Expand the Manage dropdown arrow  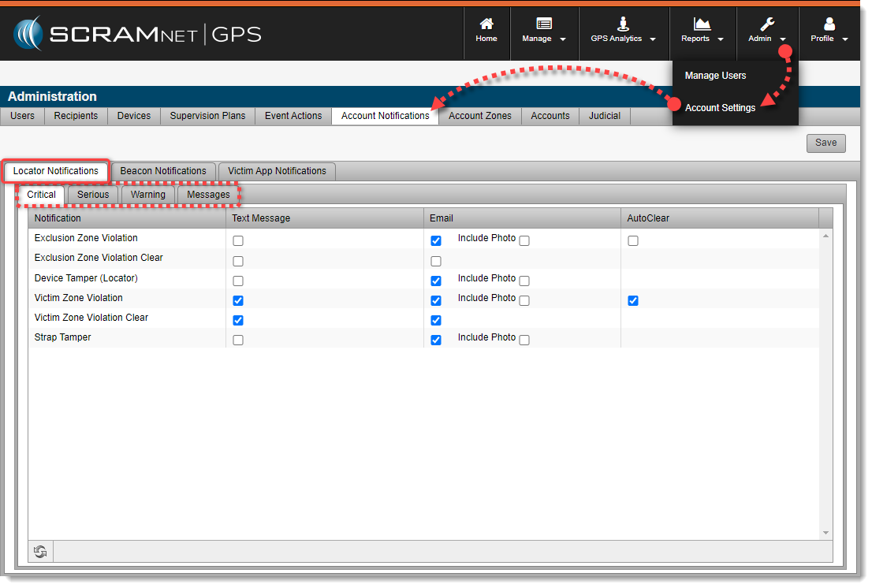pos(563,39)
